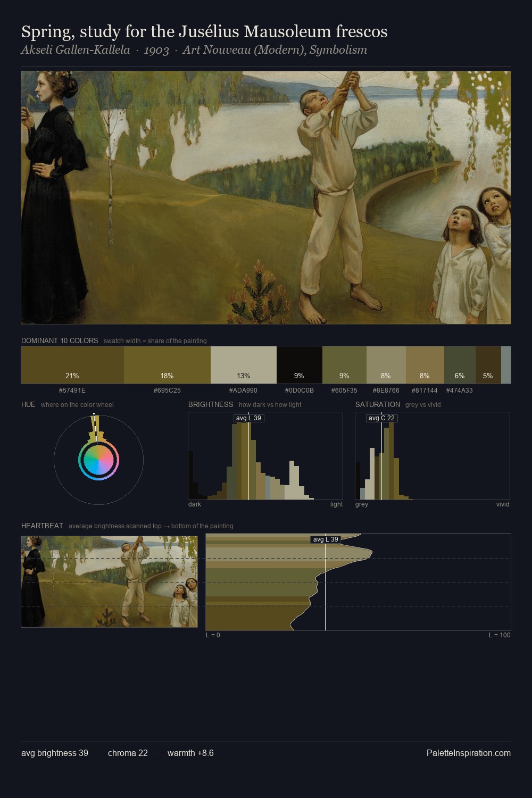Select the 13% swatch #ADA990
Image resolution: width=532 pixels, height=798 pixels.
pyautogui.click(x=244, y=365)
